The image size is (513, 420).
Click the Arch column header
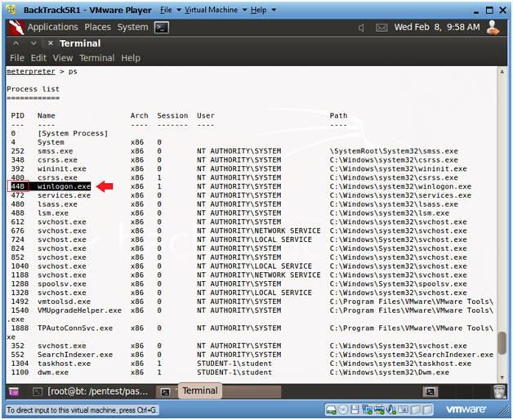pyautogui.click(x=140, y=115)
